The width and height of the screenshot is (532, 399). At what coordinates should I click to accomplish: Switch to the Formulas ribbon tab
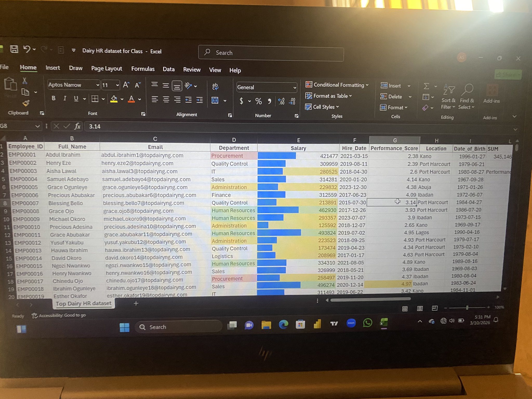point(143,69)
